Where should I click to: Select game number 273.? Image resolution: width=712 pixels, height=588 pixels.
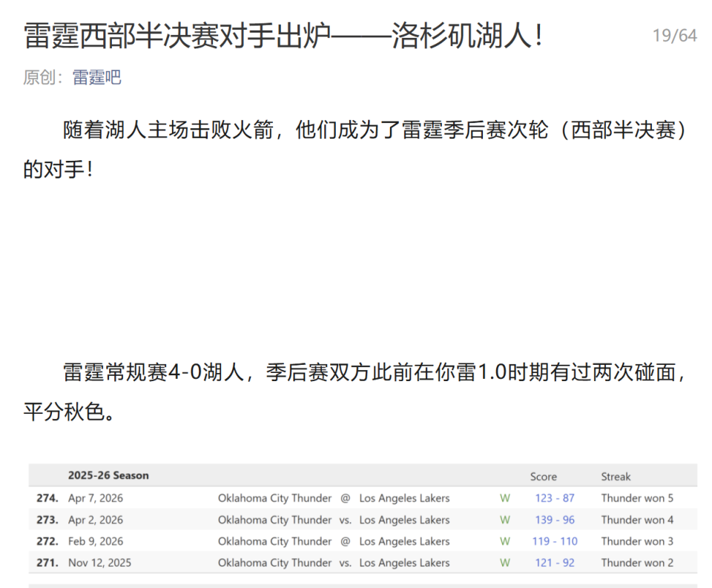pyautogui.click(x=47, y=520)
